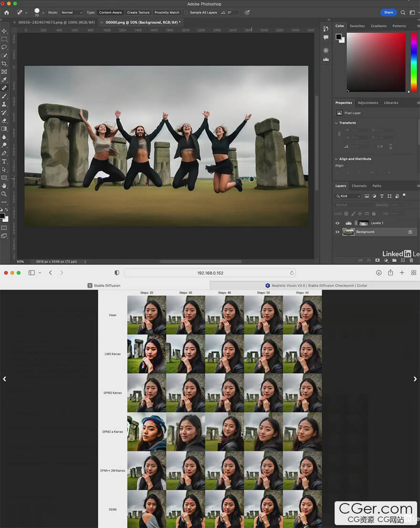This screenshot has width=420, height=528.
Task: Hide the Levels 1 layer
Action: click(337, 223)
